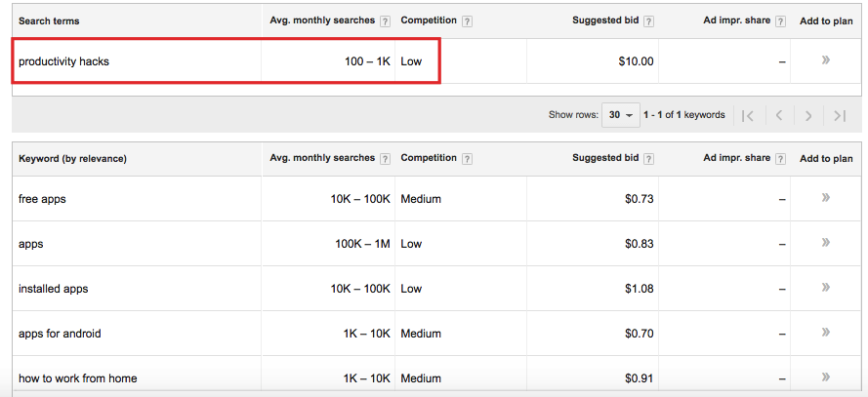Image resolution: width=868 pixels, height=397 pixels.
Task: Click '1 - 1 of 1 keywords' text
Action: 684,115
